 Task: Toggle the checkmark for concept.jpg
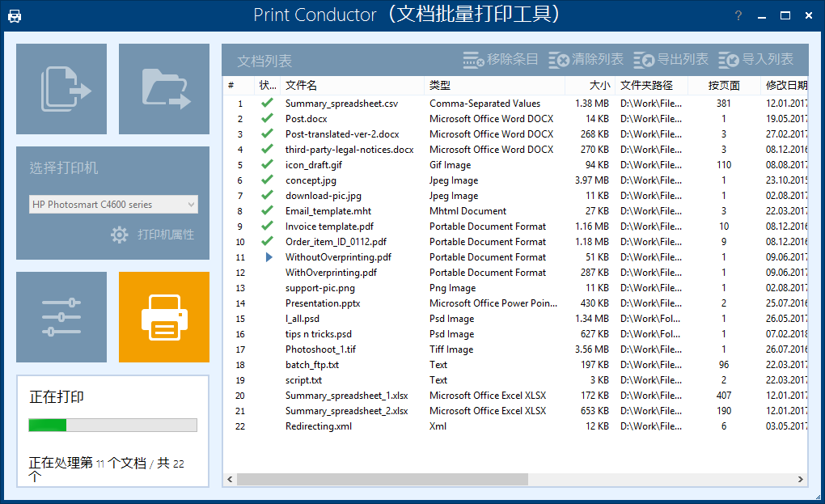click(x=269, y=180)
